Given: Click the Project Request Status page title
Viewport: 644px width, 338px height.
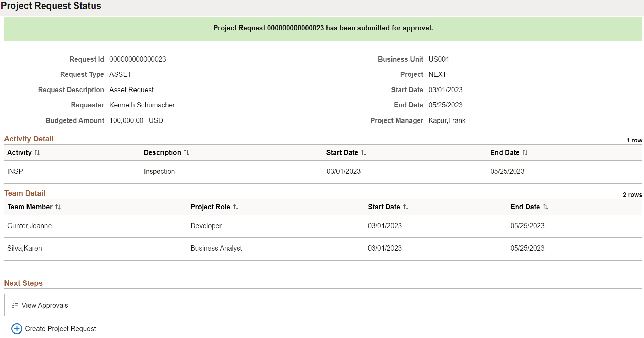Looking at the screenshot, I should (52, 6).
